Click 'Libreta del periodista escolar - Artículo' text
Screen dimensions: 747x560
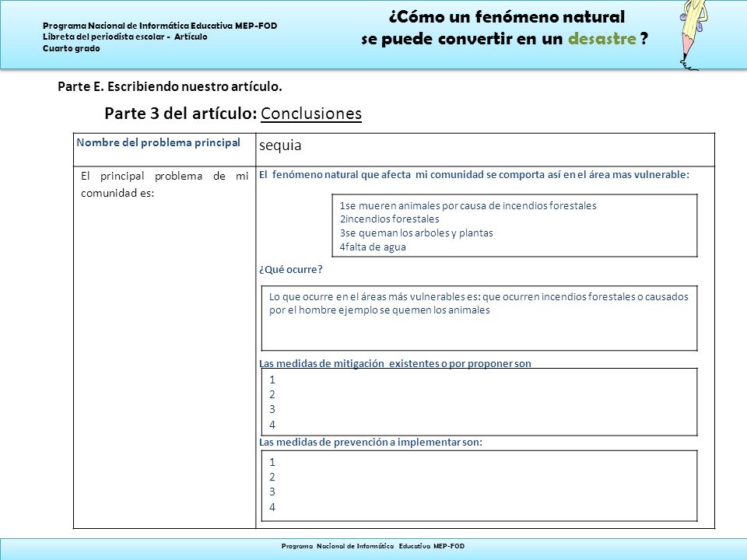(124, 37)
